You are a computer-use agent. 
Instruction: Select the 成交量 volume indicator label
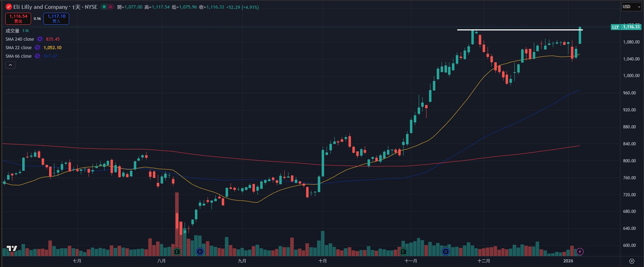[x=12, y=31]
